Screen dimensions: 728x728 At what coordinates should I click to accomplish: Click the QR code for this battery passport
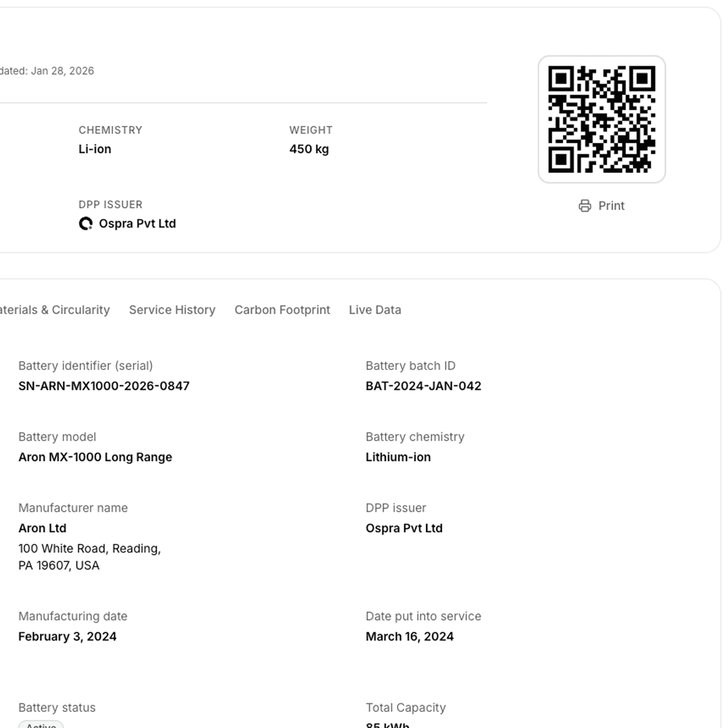(601, 118)
